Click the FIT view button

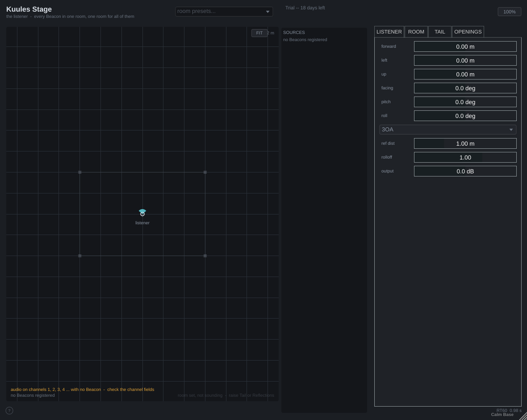coord(259,33)
